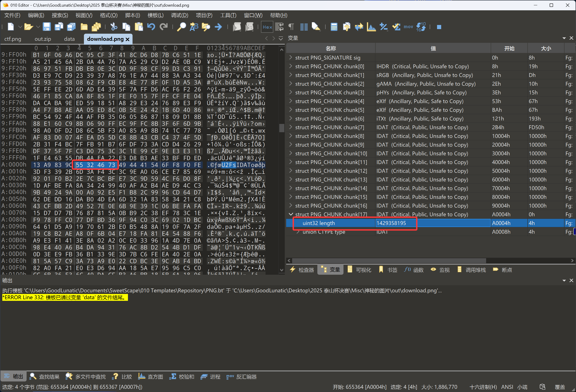Viewport: 576px width, 392px height.
Task: Open the 工具(T) menu
Action: (228, 15)
